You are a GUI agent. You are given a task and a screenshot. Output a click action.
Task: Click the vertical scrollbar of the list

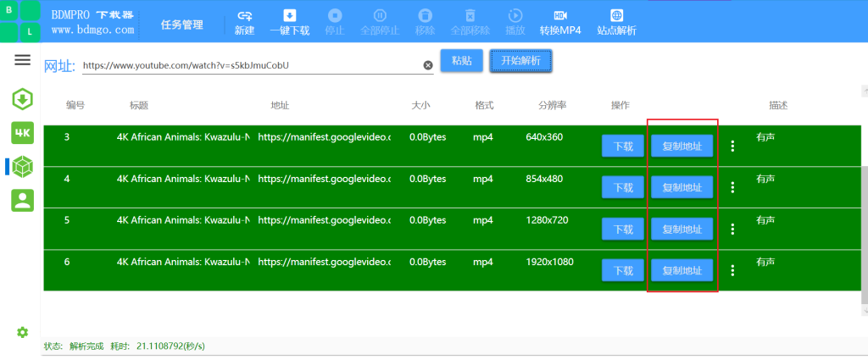[864, 235]
